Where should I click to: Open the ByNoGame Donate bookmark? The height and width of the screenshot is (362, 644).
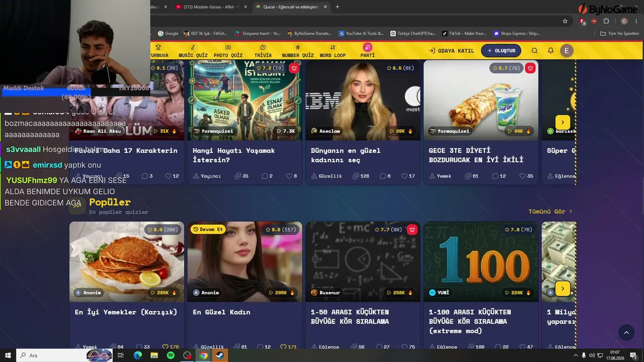pyautogui.click(x=309, y=34)
